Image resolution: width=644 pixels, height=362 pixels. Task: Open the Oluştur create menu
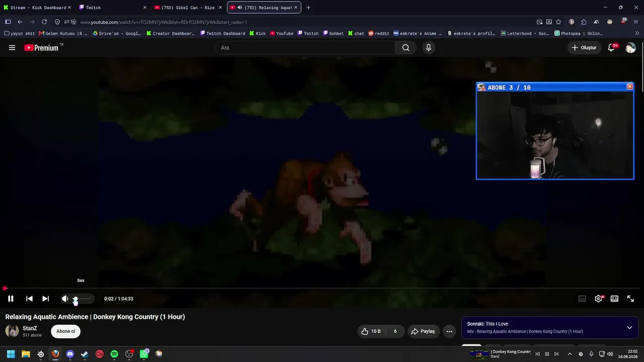point(584,48)
